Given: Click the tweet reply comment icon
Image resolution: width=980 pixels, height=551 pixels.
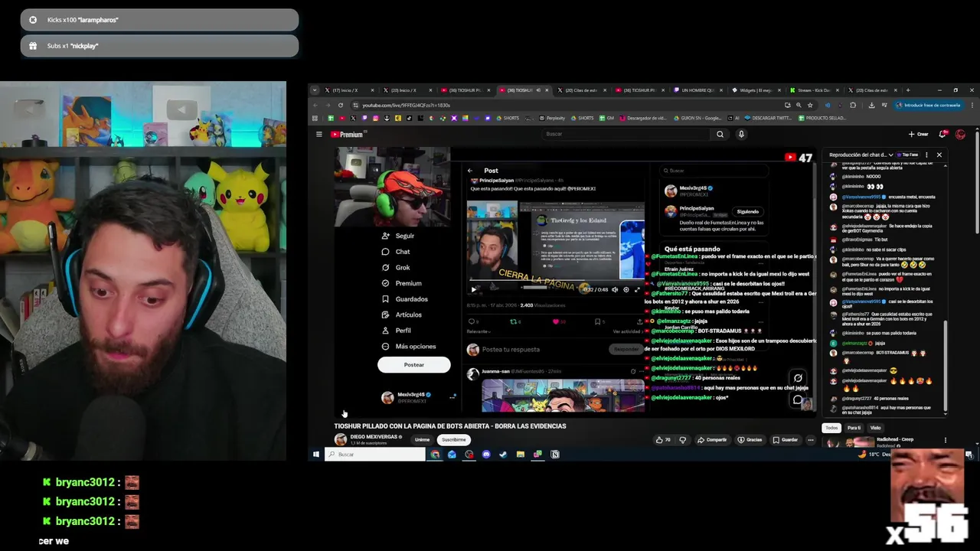Looking at the screenshot, I should pyautogui.click(x=472, y=321).
